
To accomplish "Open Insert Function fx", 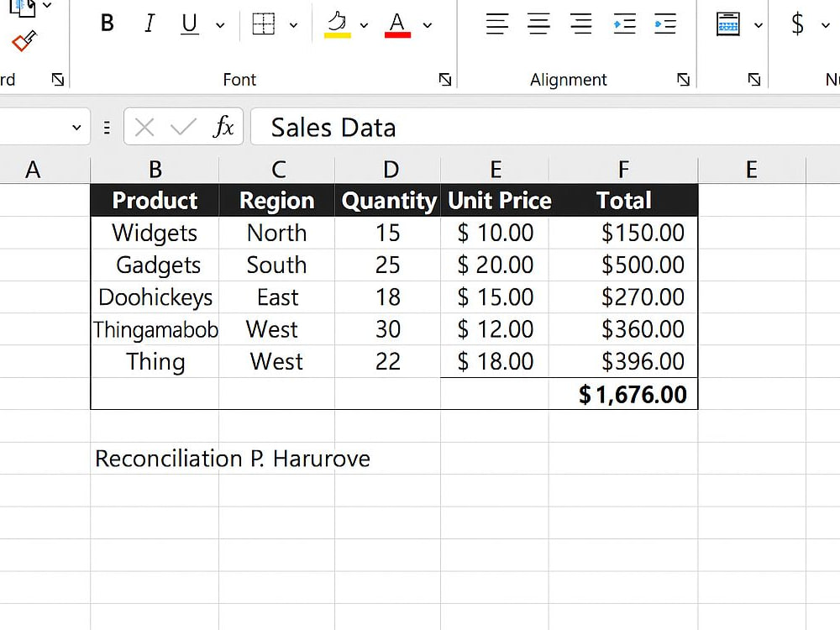I will 224,127.
